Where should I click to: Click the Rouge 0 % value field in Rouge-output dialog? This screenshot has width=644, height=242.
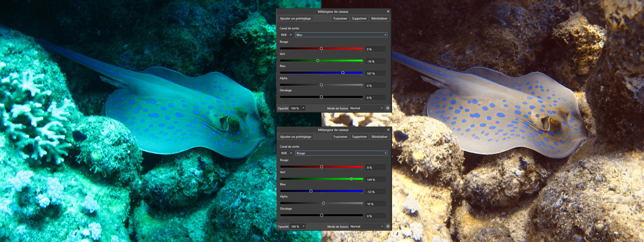375,168
